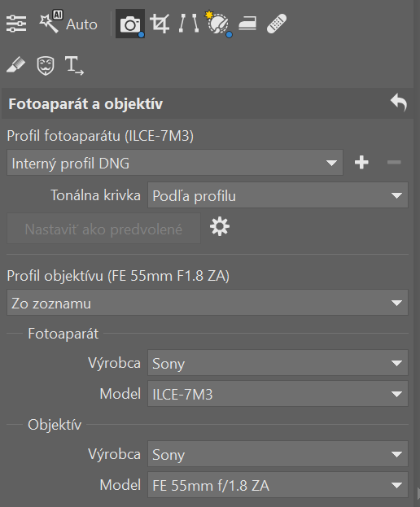Expand the Interný profil DNG dropdown
The width and height of the screenshot is (420, 507).
(x=175, y=163)
